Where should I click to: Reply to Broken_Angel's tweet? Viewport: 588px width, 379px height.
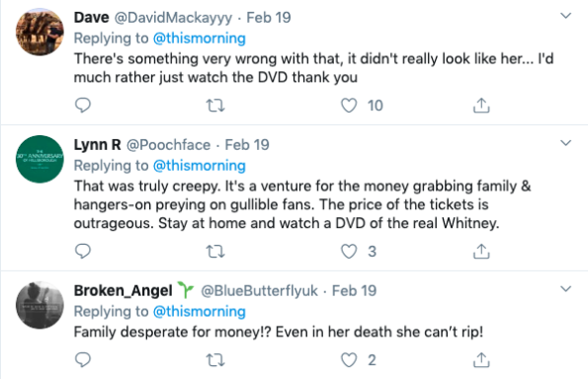[x=83, y=360]
